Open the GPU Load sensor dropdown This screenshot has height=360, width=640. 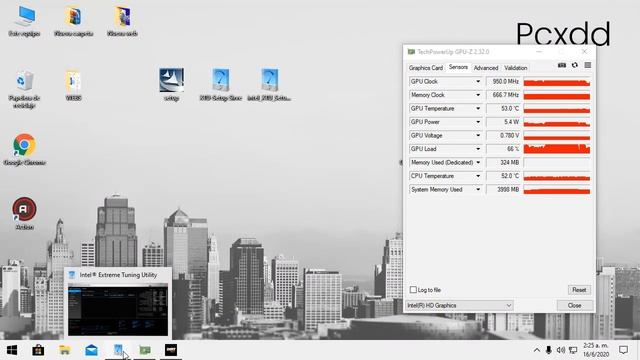pos(478,149)
